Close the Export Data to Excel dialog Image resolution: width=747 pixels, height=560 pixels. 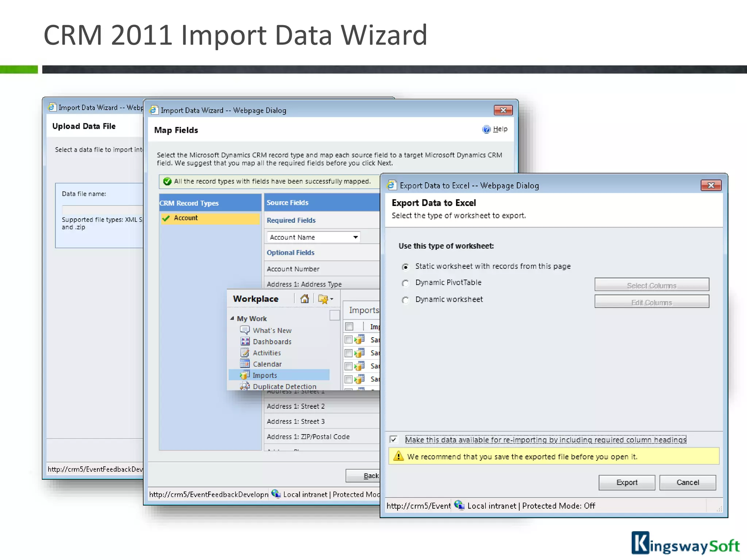[711, 185]
